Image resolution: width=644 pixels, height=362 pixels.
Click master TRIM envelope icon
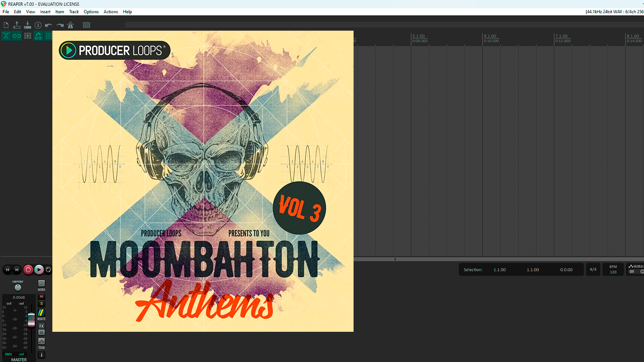[41, 341]
